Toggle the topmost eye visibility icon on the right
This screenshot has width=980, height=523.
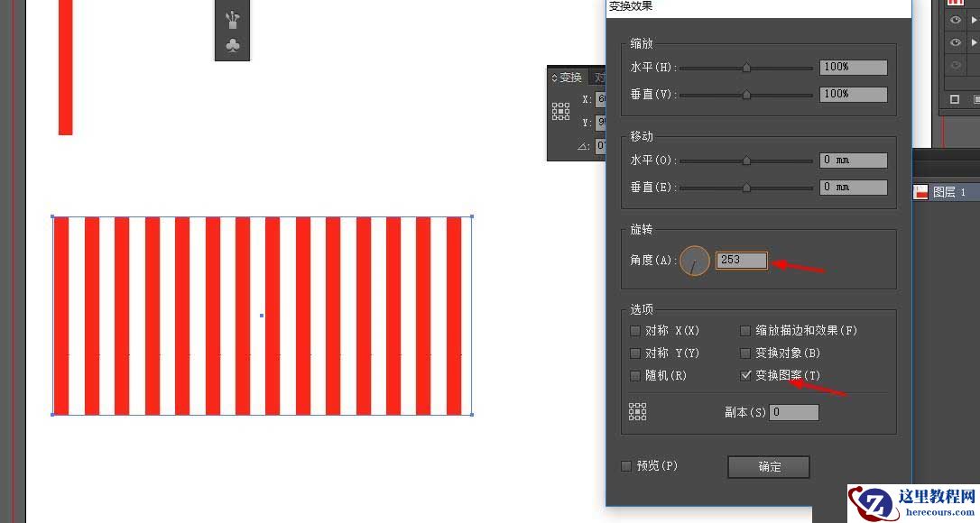(x=956, y=20)
